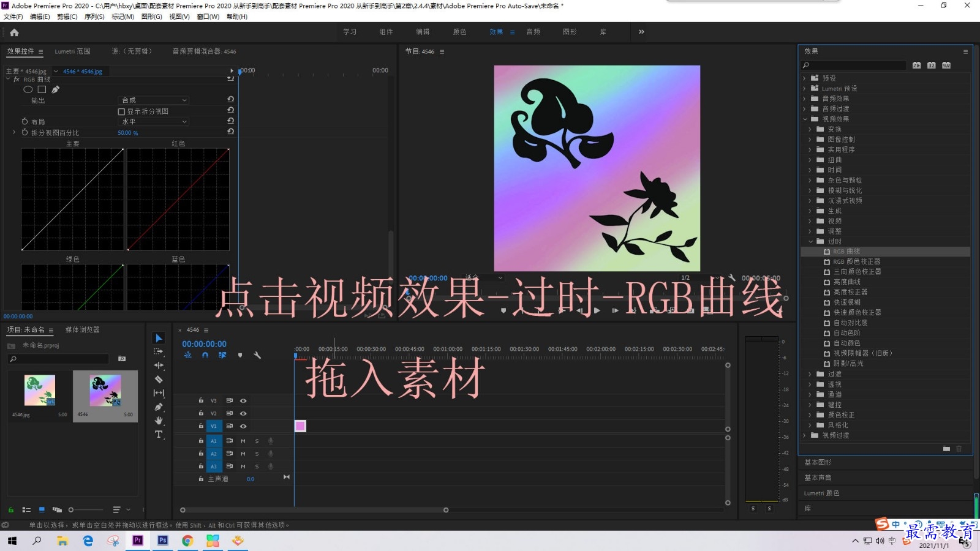Toggle 布局 animation stopwatch
Viewport: 980px width, 551px height.
pos(25,121)
